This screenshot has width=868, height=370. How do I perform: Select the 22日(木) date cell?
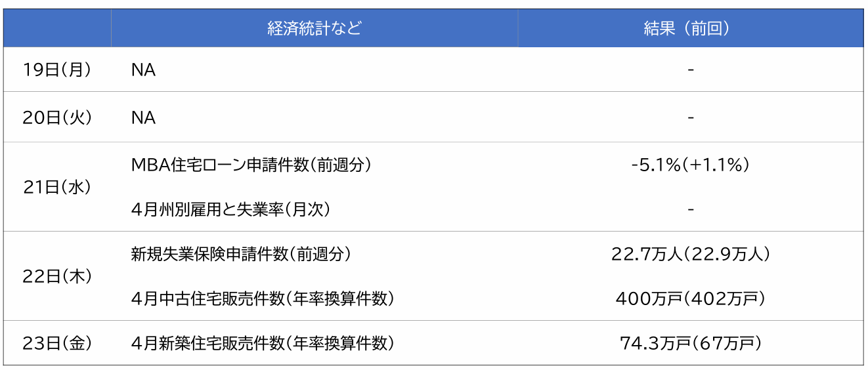click(57, 276)
